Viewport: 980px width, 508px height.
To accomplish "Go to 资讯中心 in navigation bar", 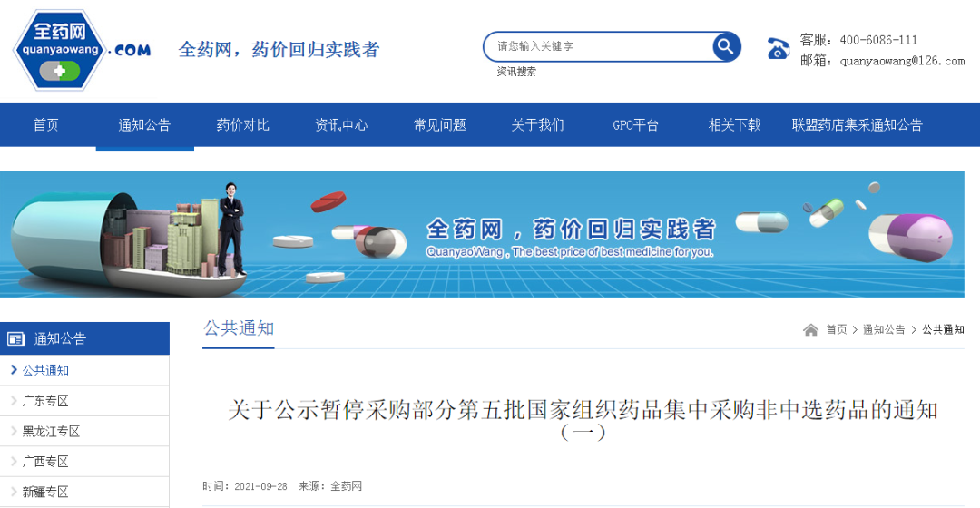I will coord(341,125).
